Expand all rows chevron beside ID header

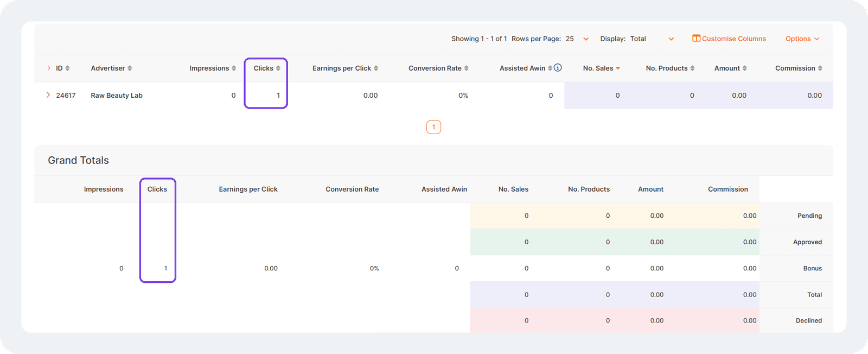[49, 68]
